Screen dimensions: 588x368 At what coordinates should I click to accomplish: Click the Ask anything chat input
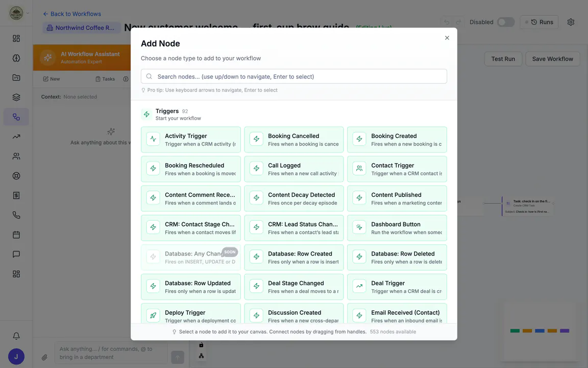tap(111, 353)
